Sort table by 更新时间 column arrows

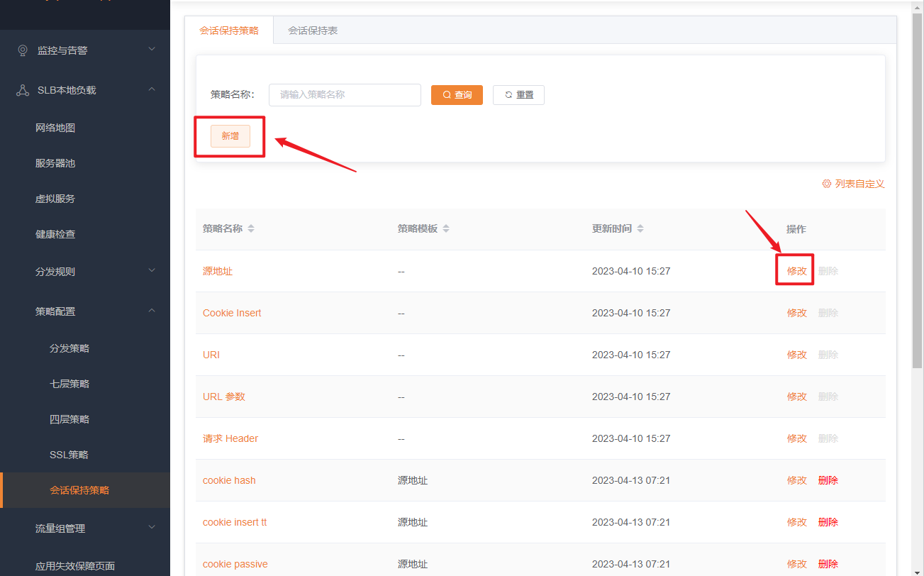tap(640, 229)
